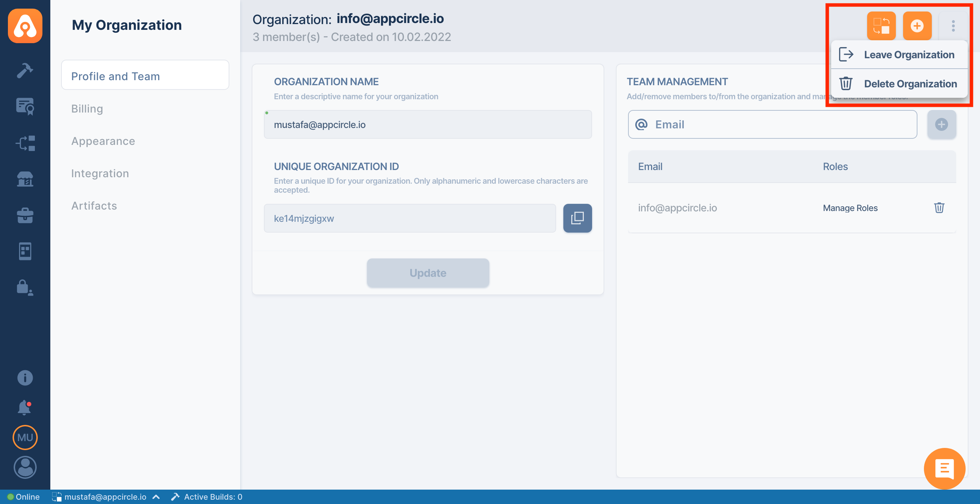Open the Billing section
980x504 pixels.
[87, 109]
